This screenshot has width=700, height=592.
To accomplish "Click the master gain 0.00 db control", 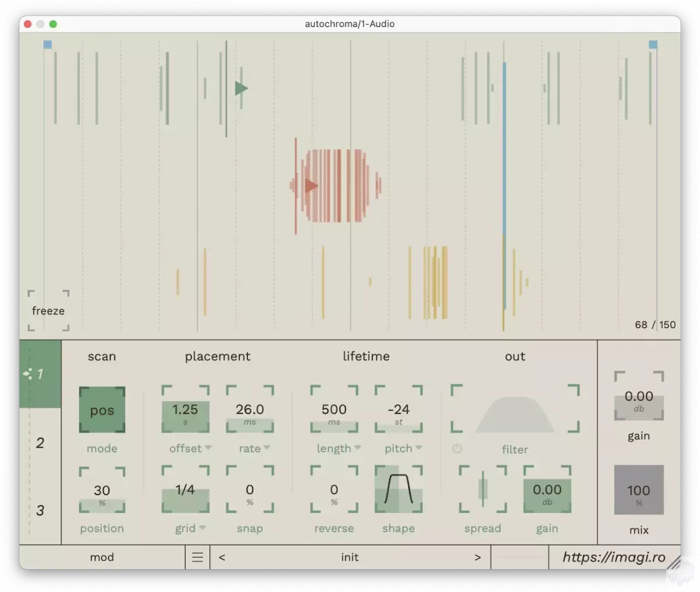I will 639,396.
